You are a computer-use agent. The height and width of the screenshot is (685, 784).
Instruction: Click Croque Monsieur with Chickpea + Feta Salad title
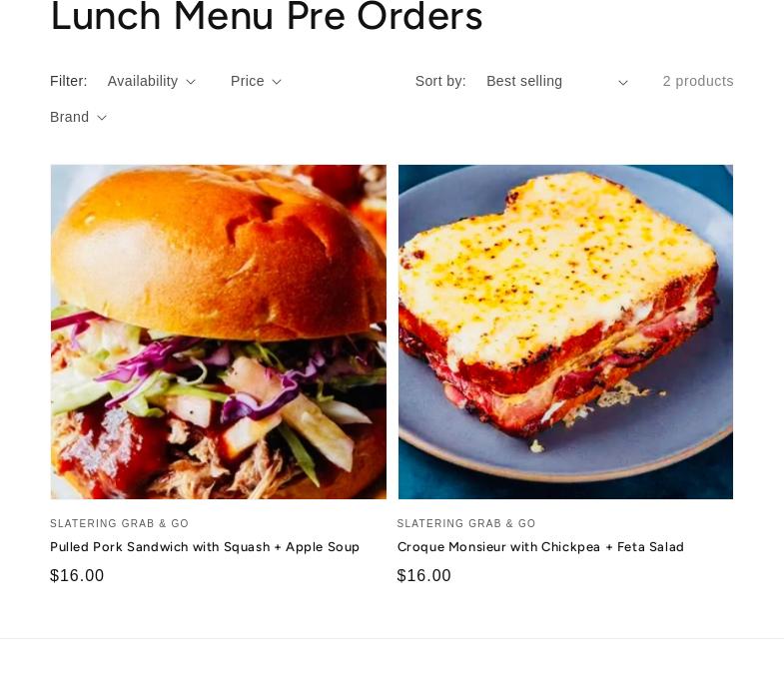click(540, 547)
